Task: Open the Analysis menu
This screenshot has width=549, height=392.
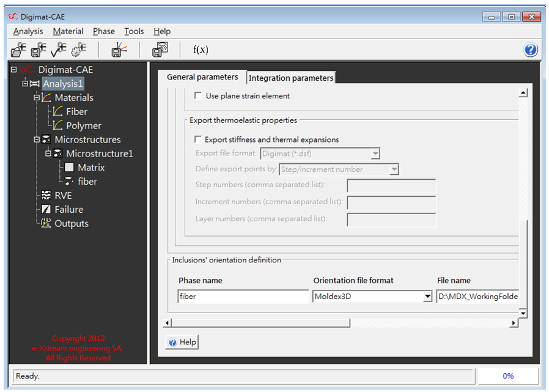Action: coord(28,32)
